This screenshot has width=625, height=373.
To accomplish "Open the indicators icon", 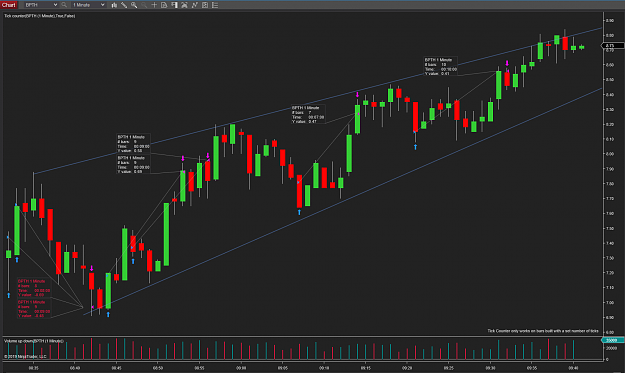I will pos(184,5).
